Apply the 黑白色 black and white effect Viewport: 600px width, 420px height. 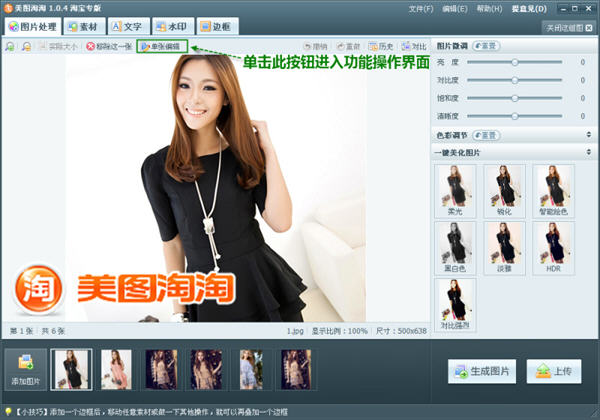coord(455,248)
